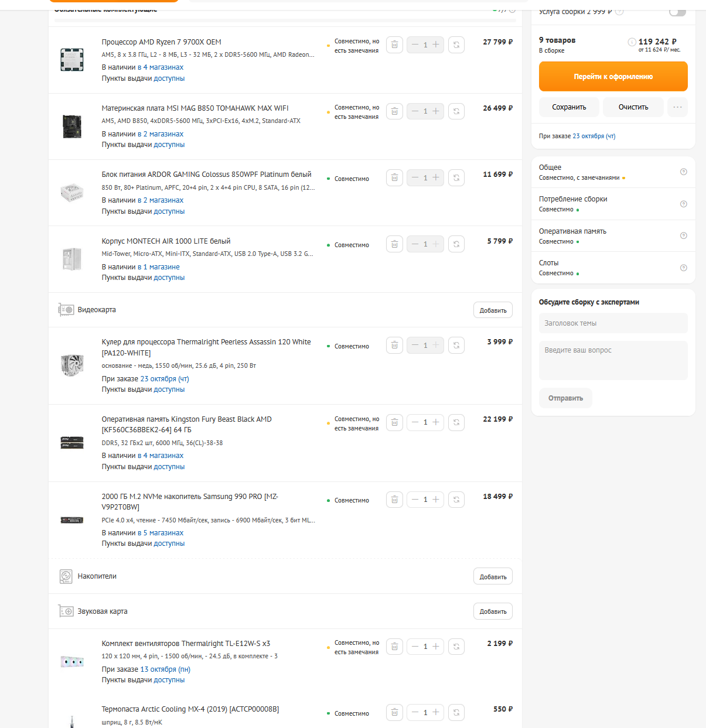Open the white fan kit thumbnail
This screenshot has height=728, width=706.
[x=72, y=662]
